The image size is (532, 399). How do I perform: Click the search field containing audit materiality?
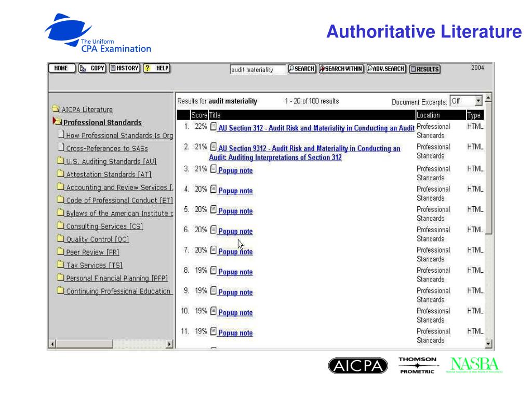(x=258, y=70)
